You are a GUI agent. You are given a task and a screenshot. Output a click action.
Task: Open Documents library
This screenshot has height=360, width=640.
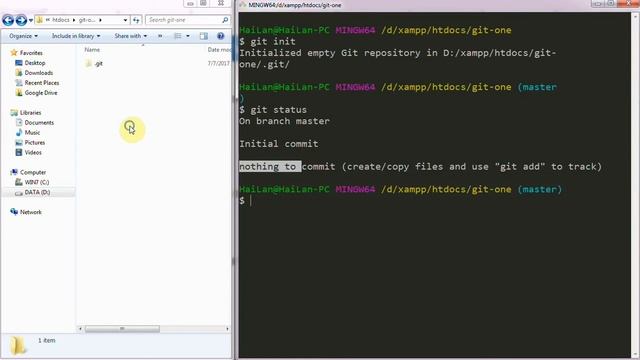(x=39, y=122)
